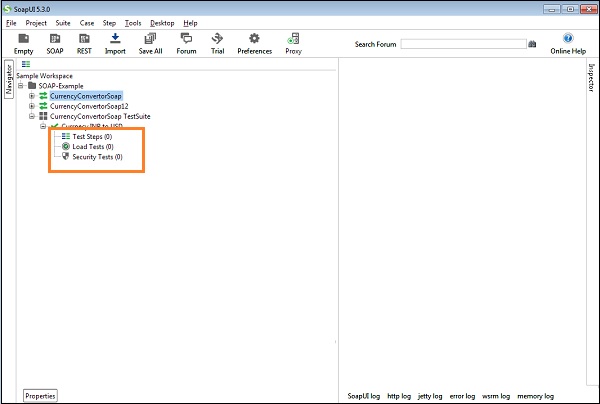
Task: Expand the CurrencyConvertorSoap interface node
Action: tap(32, 96)
